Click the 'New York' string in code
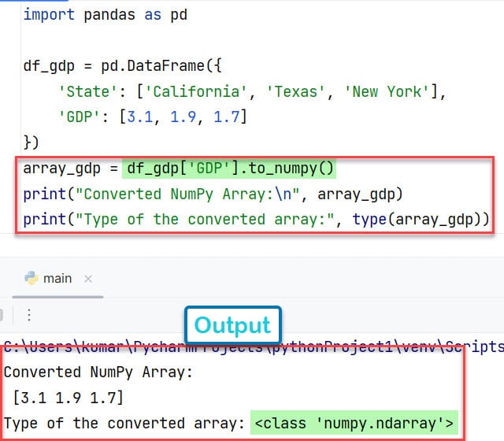The width and height of the screenshot is (504, 441). [387, 91]
